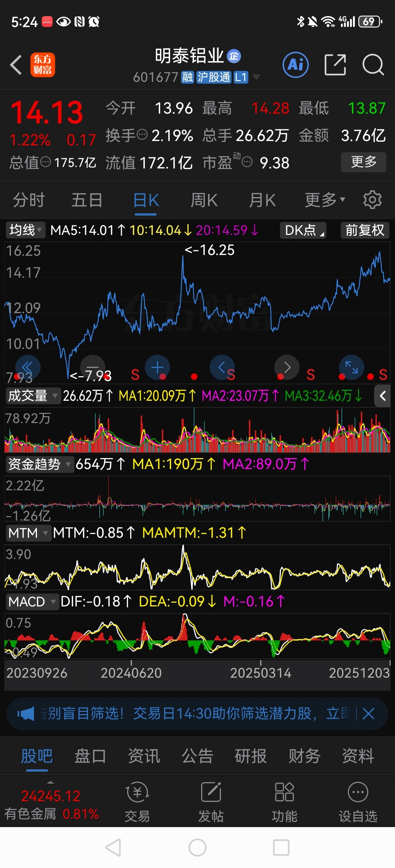This screenshot has width=395, height=868.
Task: Open the 东方财富 home logo
Action: coord(43,65)
